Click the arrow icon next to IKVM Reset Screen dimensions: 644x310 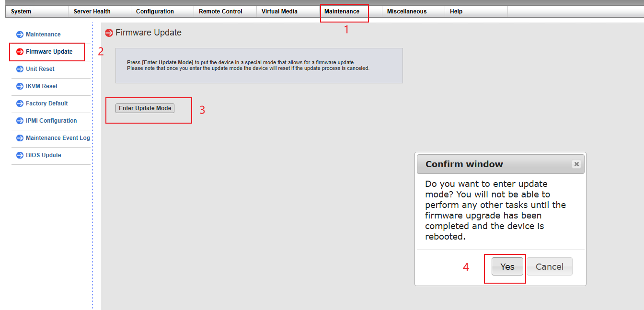[20, 86]
